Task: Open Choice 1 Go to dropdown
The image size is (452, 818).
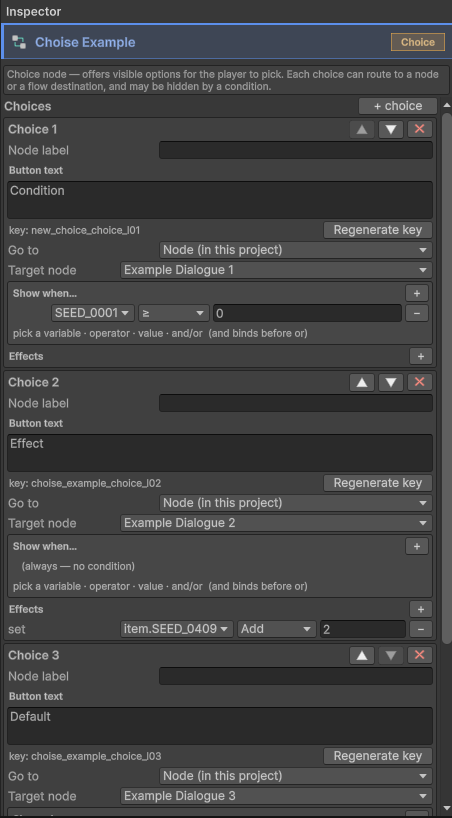Action: click(295, 250)
